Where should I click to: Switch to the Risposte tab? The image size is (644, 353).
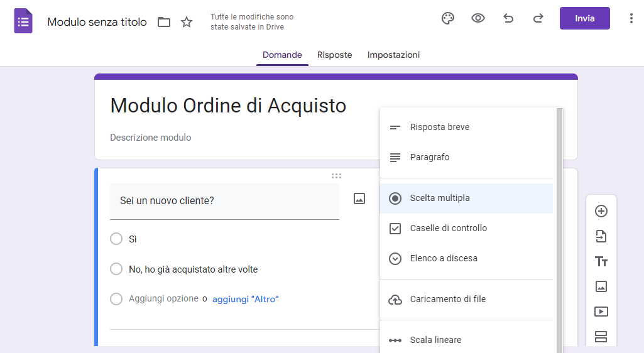click(x=334, y=55)
